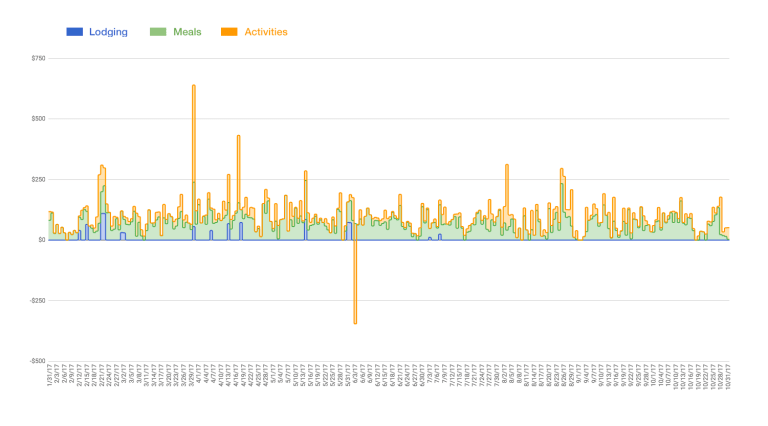768x426 pixels.
Task: Click the -$250 y-axis label
Action: [38, 300]
